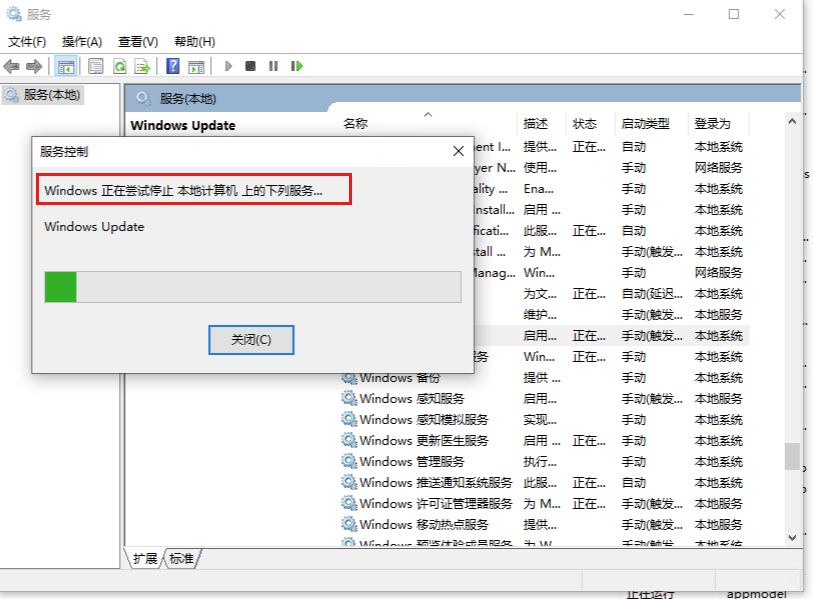The image size is (813, 599).
Task: Open the 操作(A) menu
Action: point(82,42)
